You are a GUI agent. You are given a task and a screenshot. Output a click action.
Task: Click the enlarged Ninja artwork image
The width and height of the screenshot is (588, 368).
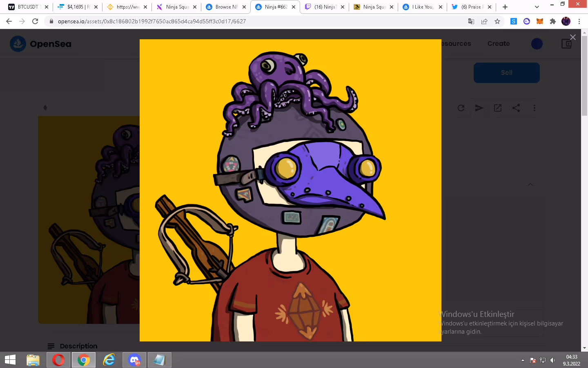290,190
